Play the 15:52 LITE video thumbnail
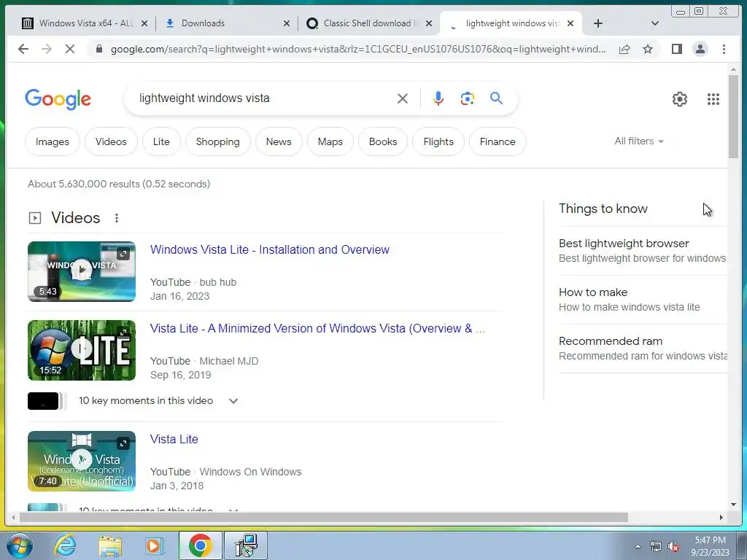Viewport: 747px width, 560px height. 82,351
